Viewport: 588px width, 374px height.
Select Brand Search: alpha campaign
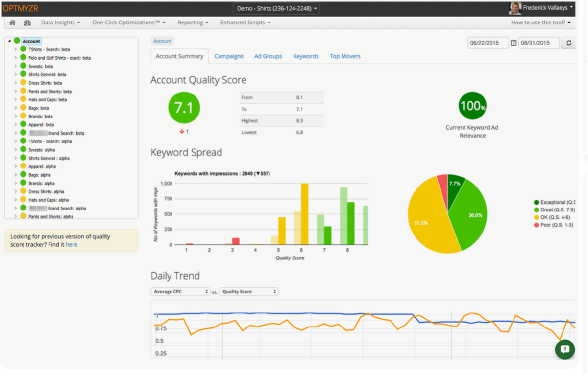tap(57, 208)
